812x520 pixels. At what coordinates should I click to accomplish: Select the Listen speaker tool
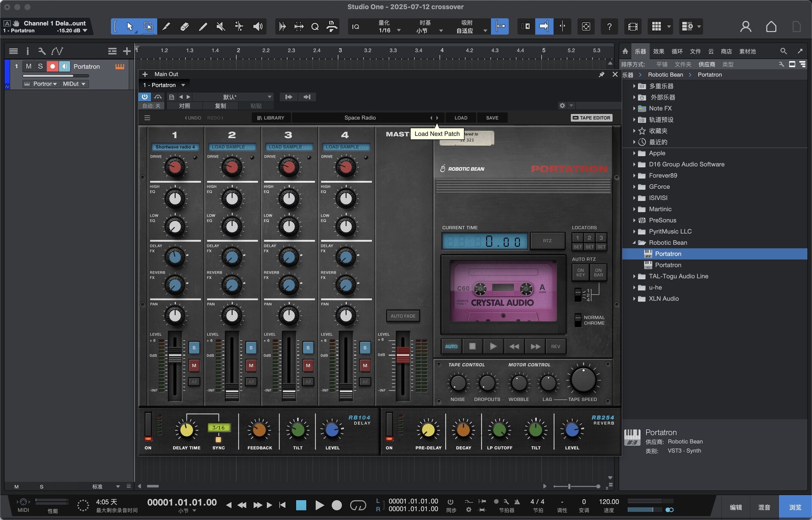pyautogui.click(x=258, y=27)
